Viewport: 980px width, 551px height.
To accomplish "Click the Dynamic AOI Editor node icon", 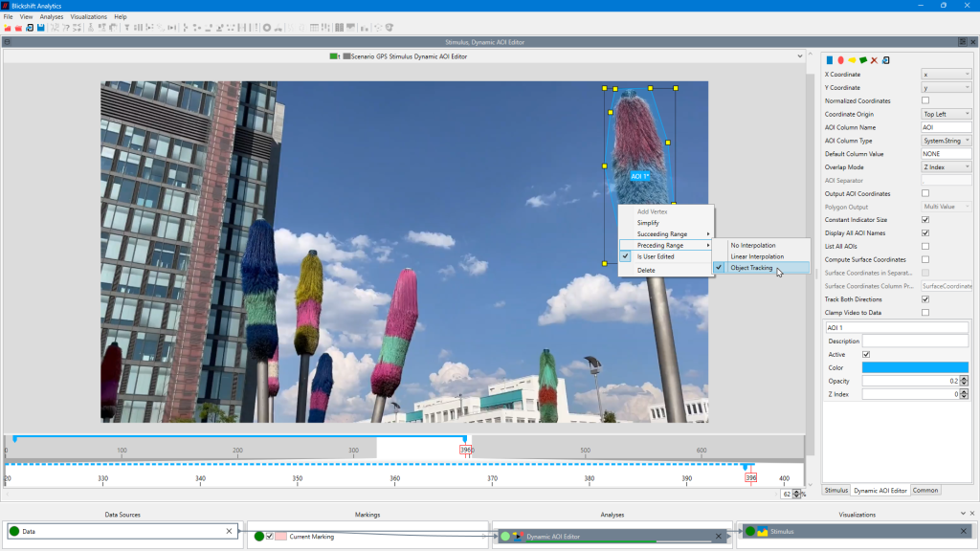I will [518, 536].
